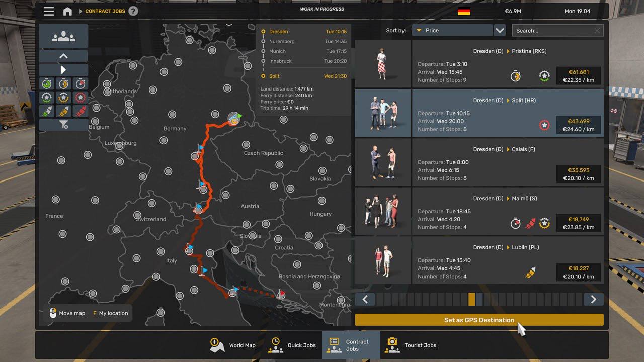Screen dimensions: 644x362
Task: Toggle the green stopwatch filter
Action: (47, 83)
